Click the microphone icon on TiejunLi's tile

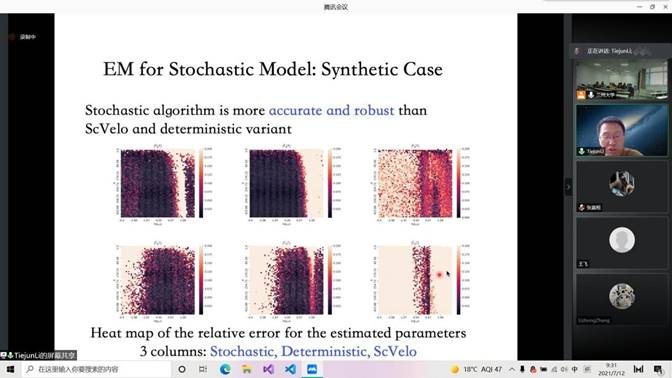click(x=582, y=151)
